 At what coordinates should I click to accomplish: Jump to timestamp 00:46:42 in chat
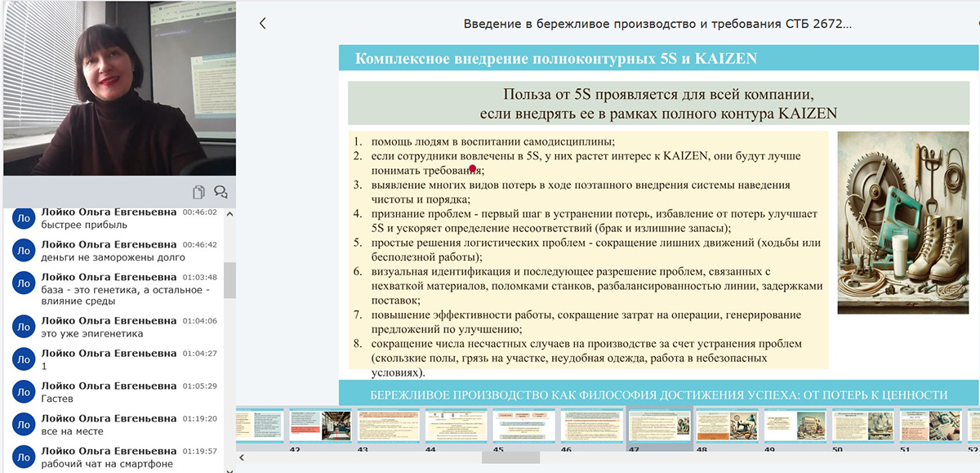[x=199, y=244]
